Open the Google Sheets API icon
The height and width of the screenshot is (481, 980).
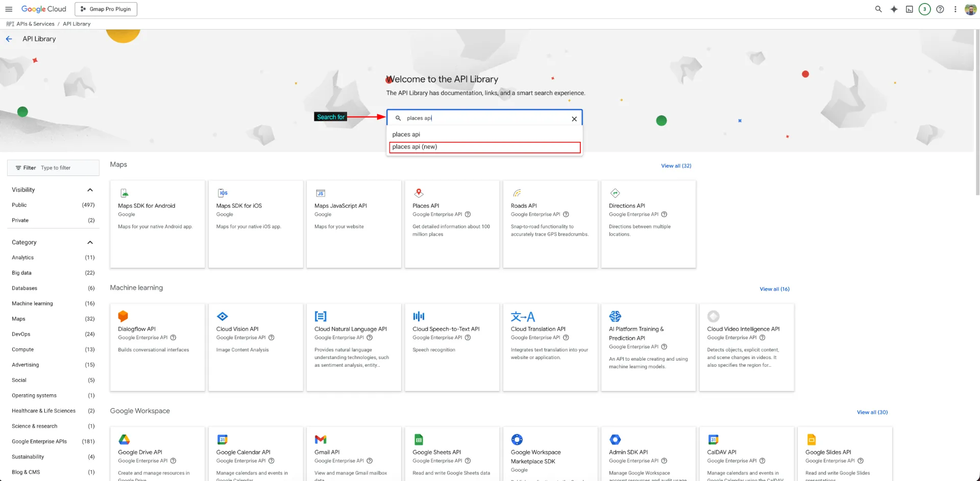click(x=419, y=439)
